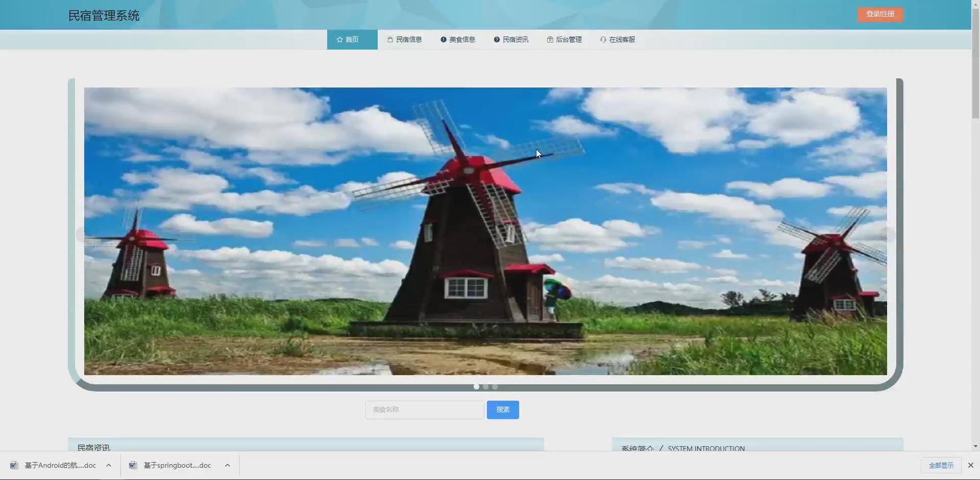This screenshot has width=980, height=480.
Task: Click the headset icon beside 在线客服
Action: 604,39
